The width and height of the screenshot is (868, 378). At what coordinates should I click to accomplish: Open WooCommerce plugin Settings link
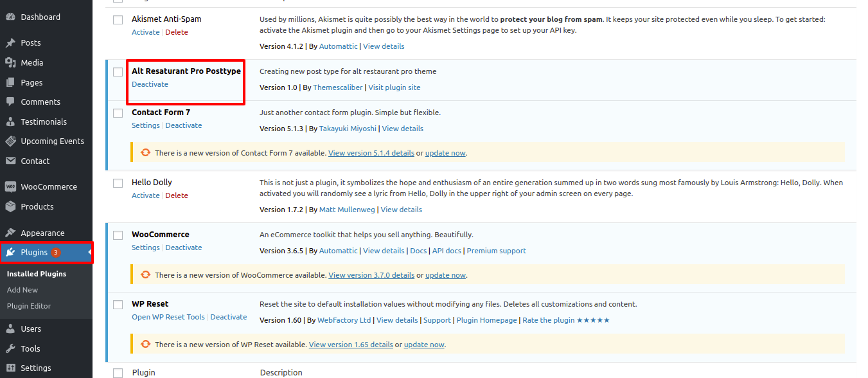[x=146, y=248]
